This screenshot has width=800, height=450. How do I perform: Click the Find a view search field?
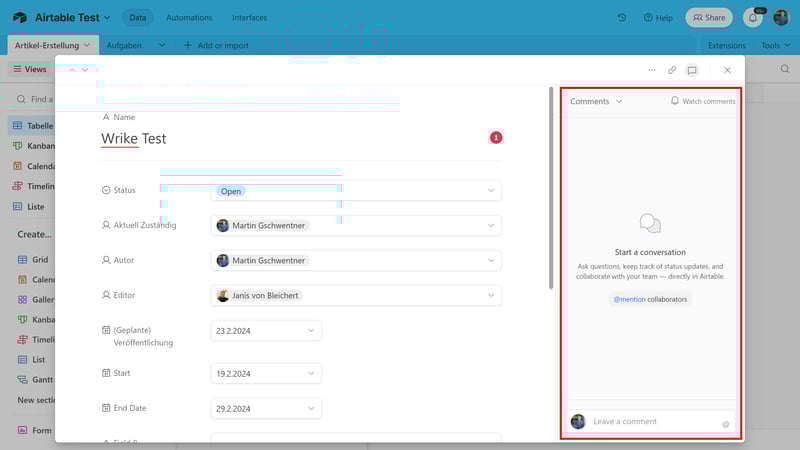[35, 99]
